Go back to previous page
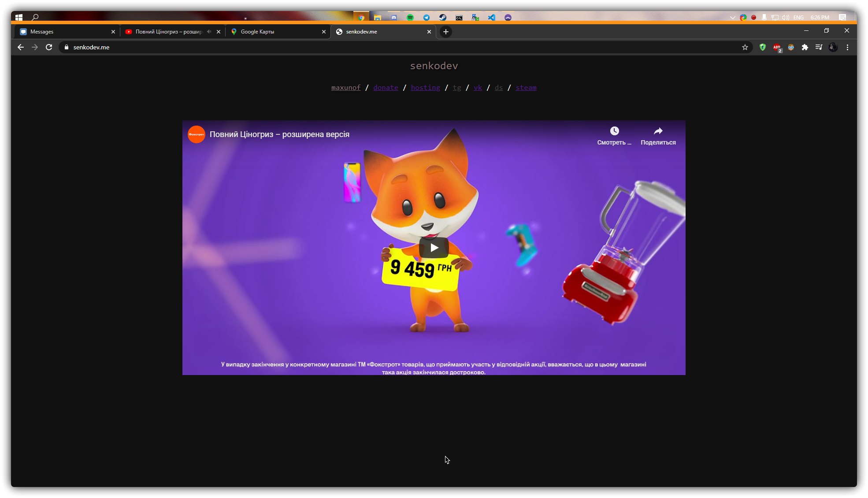This screenshot has width=868, height=498. 21,47
